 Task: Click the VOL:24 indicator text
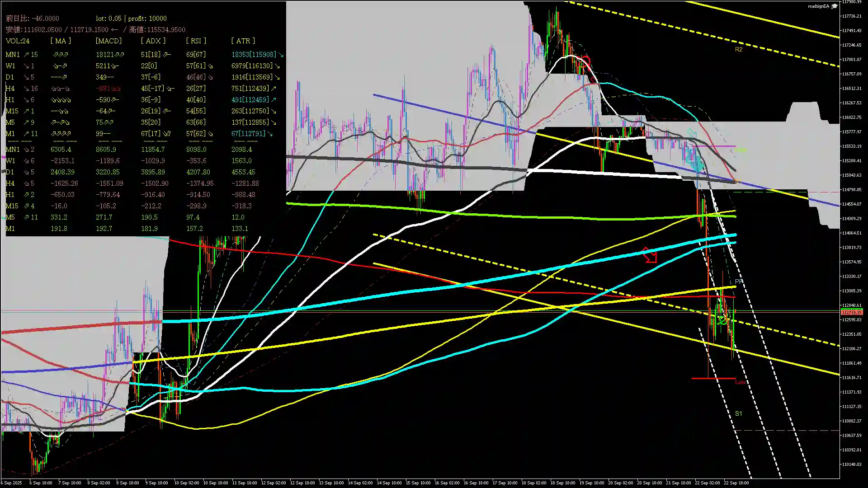[18, 41]
